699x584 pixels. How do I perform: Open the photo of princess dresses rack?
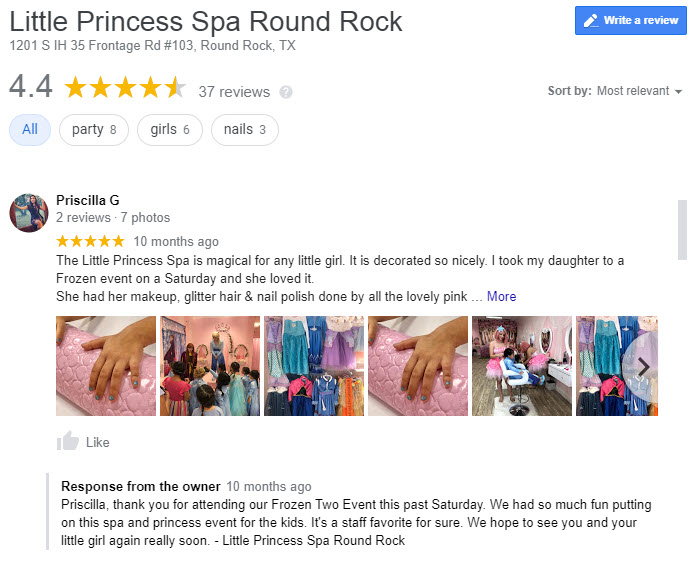(314, 366)
